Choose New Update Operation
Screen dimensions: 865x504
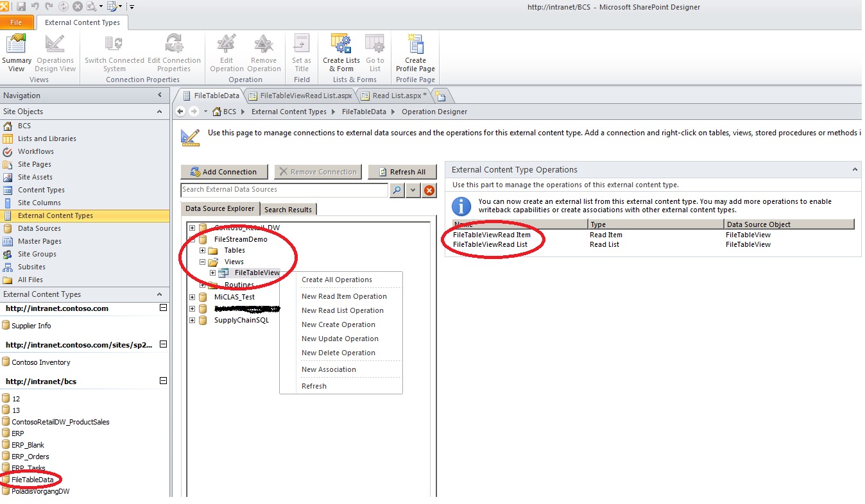pos(340,339)
